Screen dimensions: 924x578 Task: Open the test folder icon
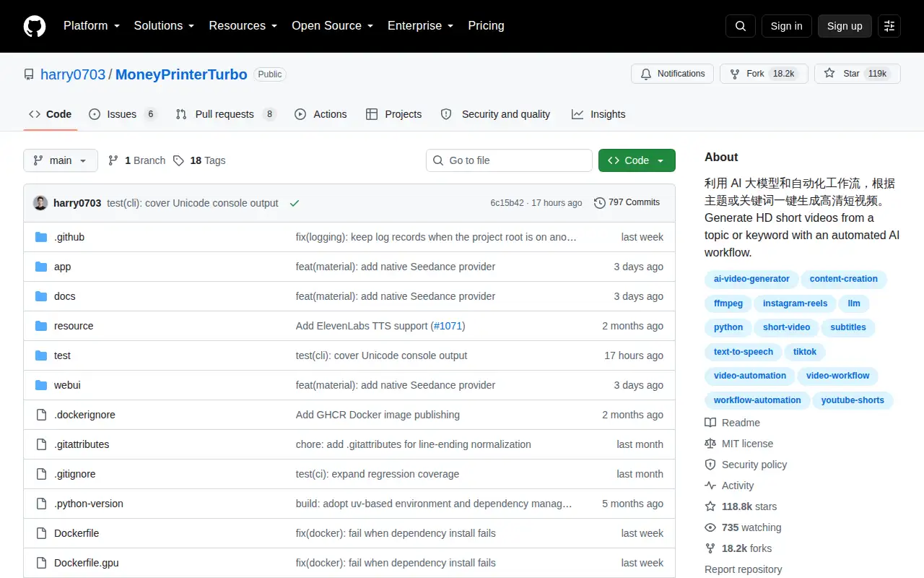point(41,355)
